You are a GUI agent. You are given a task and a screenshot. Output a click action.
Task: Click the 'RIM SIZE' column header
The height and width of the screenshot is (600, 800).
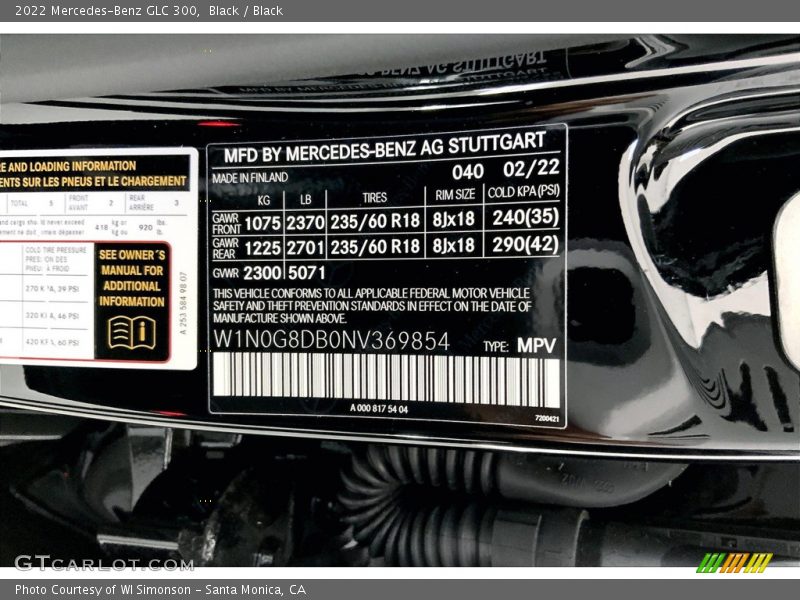point(455,194)
